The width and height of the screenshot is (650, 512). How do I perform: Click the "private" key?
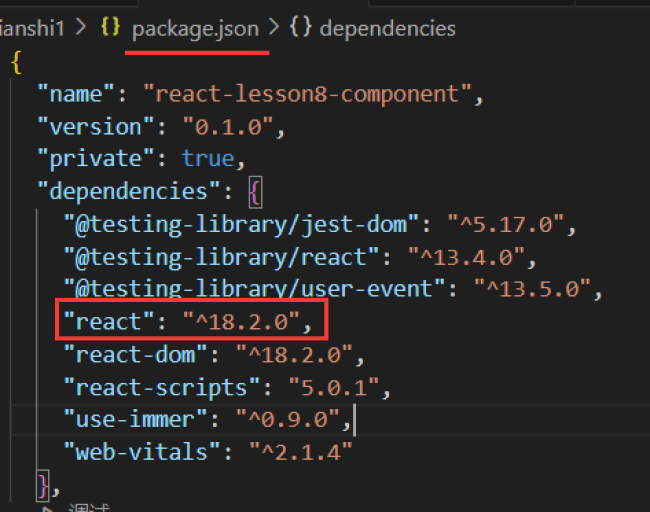click(x=95, y=159)
